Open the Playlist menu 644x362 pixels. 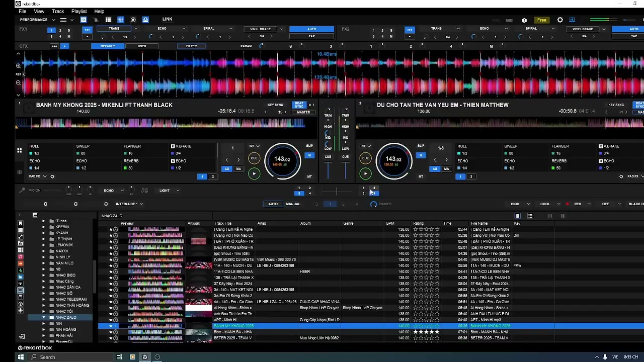click(x=79, y=12)
